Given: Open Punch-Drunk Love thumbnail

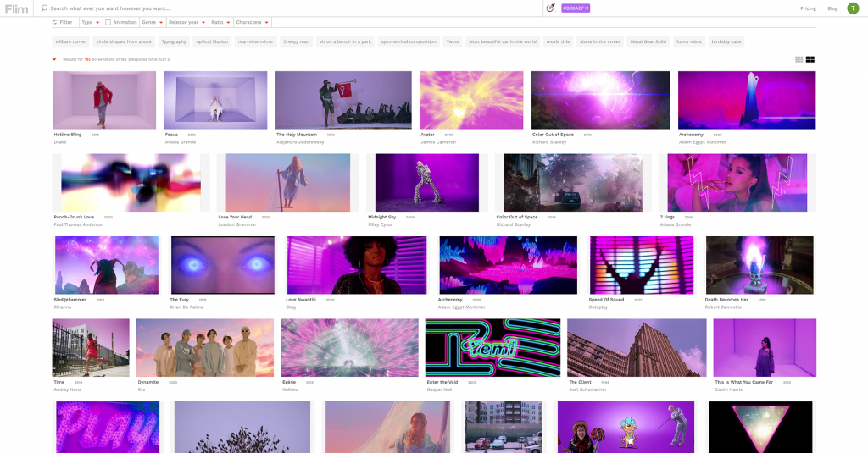Looking at the screenshot, I should (x=131, y=183).
